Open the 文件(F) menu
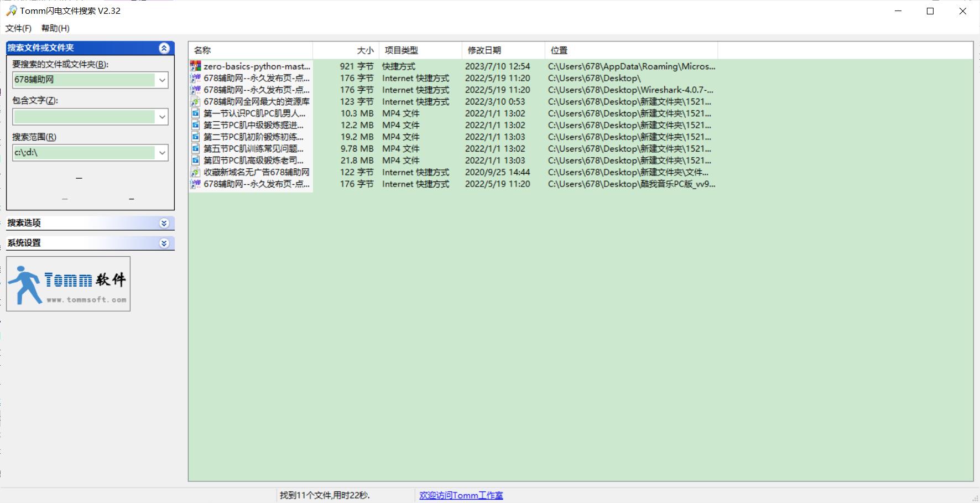 click(x=18, y=28)
